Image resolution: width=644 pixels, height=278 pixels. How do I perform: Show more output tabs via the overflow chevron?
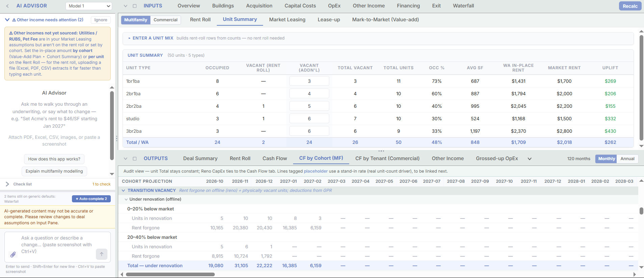pos(530,159)
